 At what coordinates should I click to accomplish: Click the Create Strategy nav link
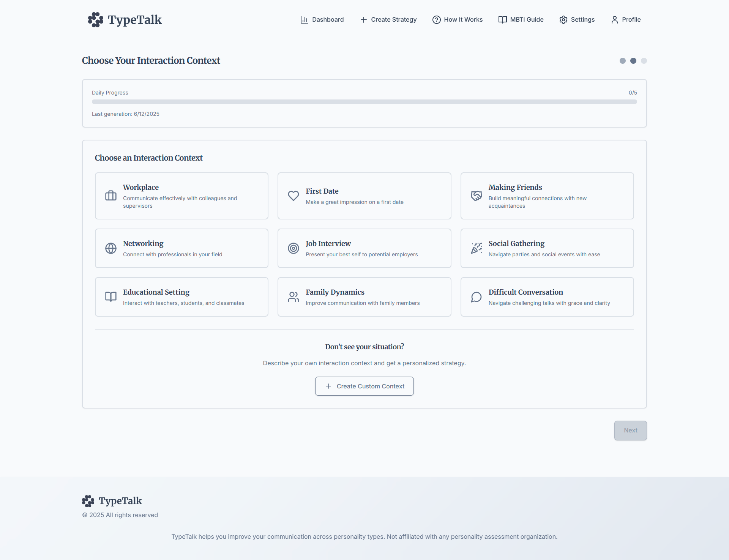[x=388, y=20]
